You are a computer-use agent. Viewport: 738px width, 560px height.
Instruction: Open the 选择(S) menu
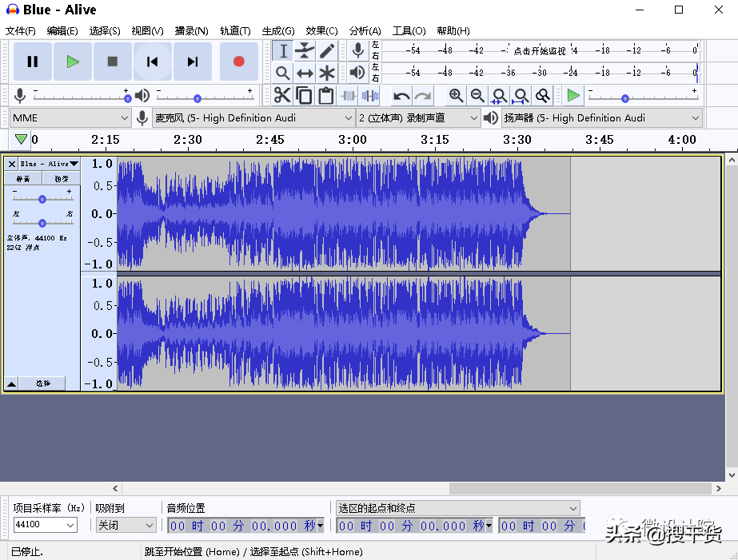105,31
